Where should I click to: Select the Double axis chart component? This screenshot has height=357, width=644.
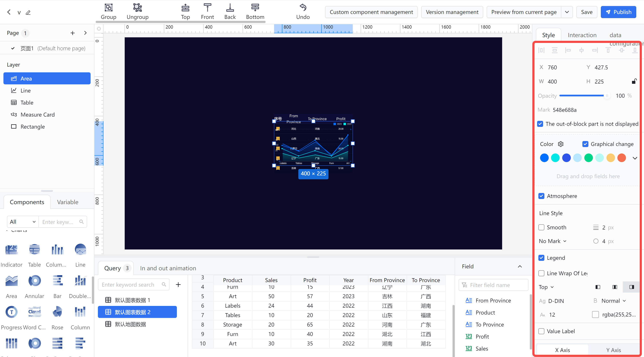coord(80,281)
